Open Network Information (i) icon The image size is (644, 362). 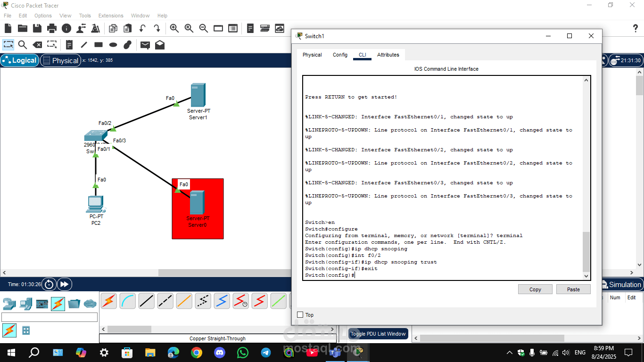point(66,28)
